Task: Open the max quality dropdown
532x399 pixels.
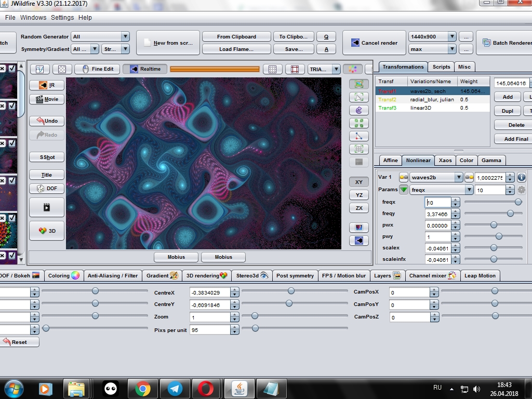Action: [432, 49]
